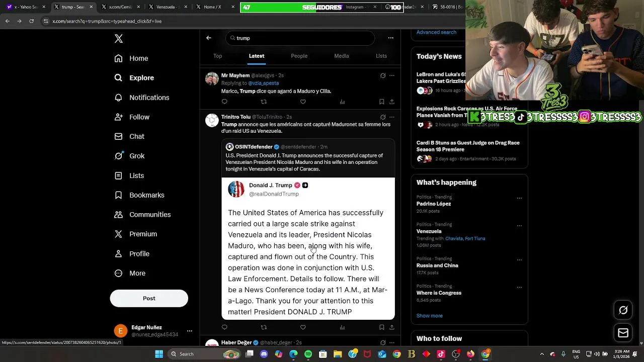Share Mr Mayhem post

tap(392, 102)
